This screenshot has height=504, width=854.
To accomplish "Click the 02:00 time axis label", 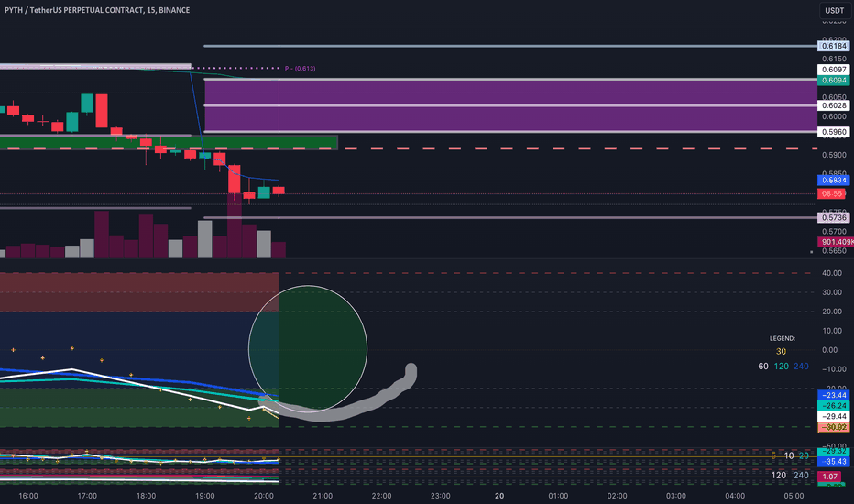I will coord(617,496).
